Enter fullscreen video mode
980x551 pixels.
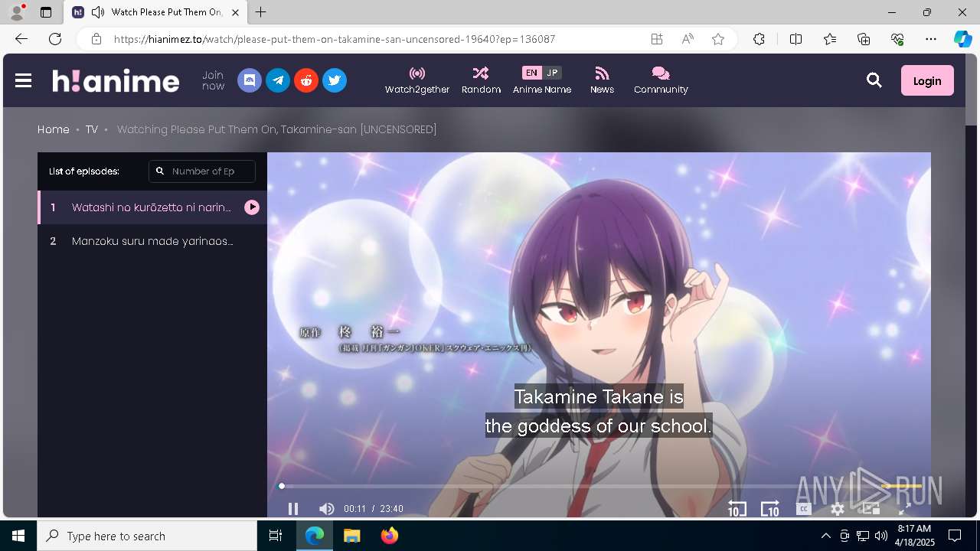(x=904, y=509)
